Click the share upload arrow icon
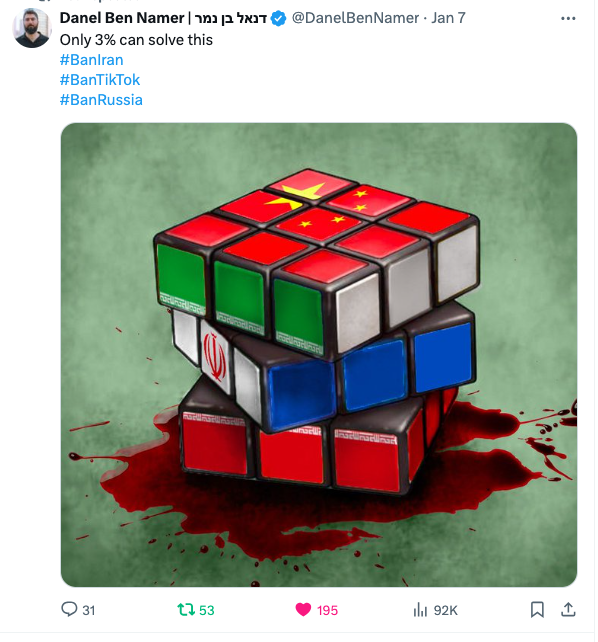 coord(568,610)
